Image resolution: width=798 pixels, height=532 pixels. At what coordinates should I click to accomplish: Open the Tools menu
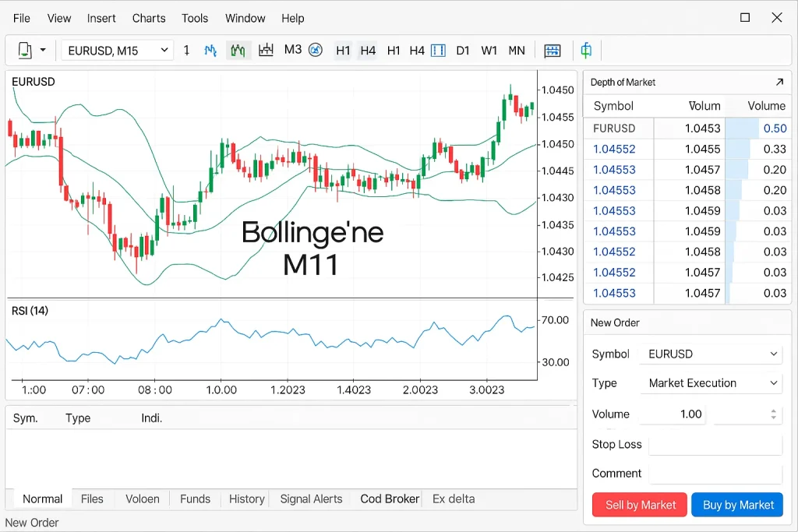click(x=195, y=19)
